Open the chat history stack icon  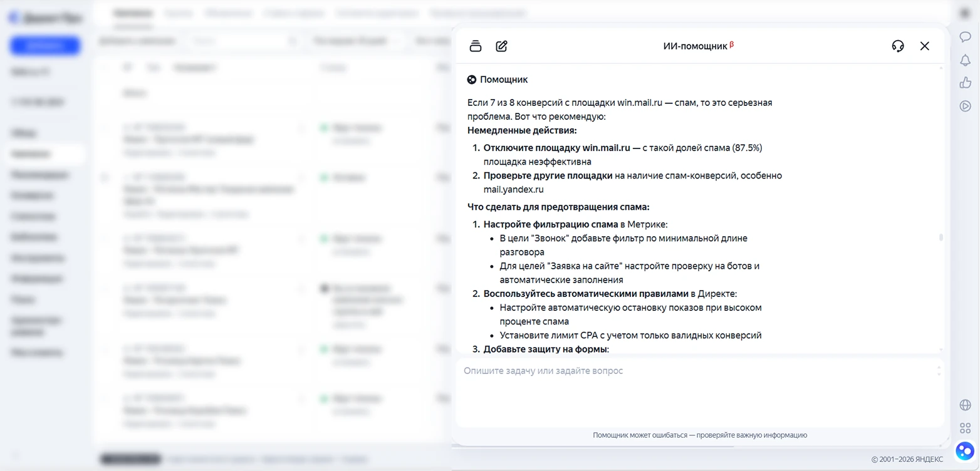476,46
